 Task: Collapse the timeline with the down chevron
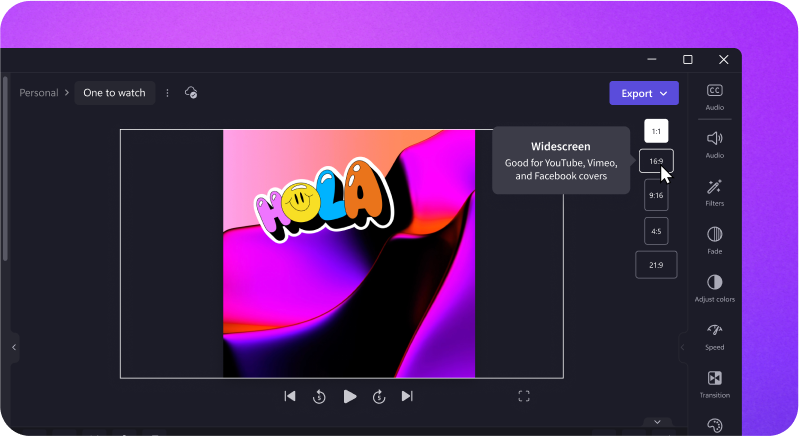(x=656, y=422)
